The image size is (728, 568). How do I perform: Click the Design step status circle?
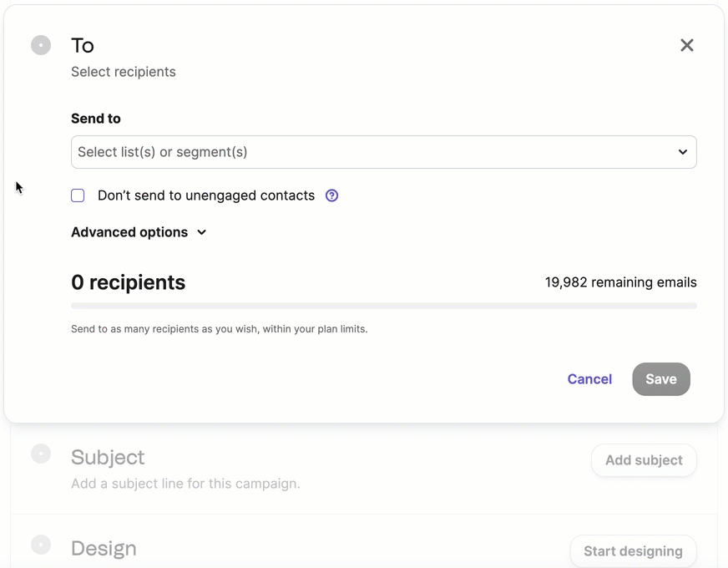(x=41, y=545)
